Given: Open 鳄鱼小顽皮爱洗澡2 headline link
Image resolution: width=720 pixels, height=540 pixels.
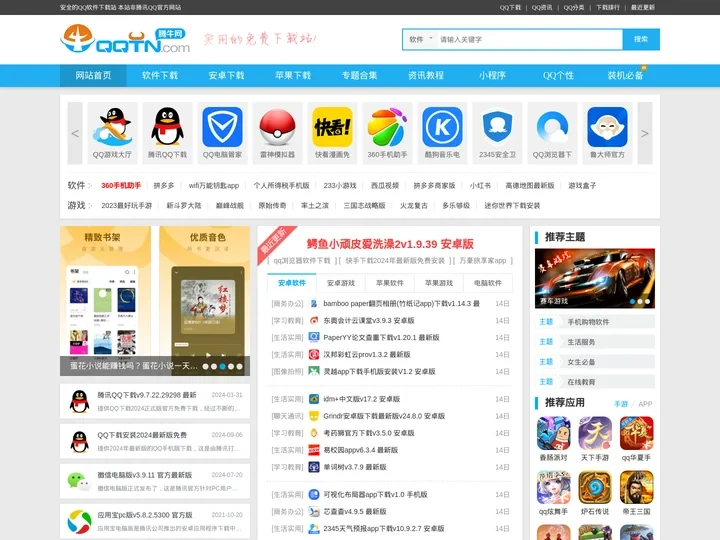Looking at the screenshot, I should tap(390, 244).
